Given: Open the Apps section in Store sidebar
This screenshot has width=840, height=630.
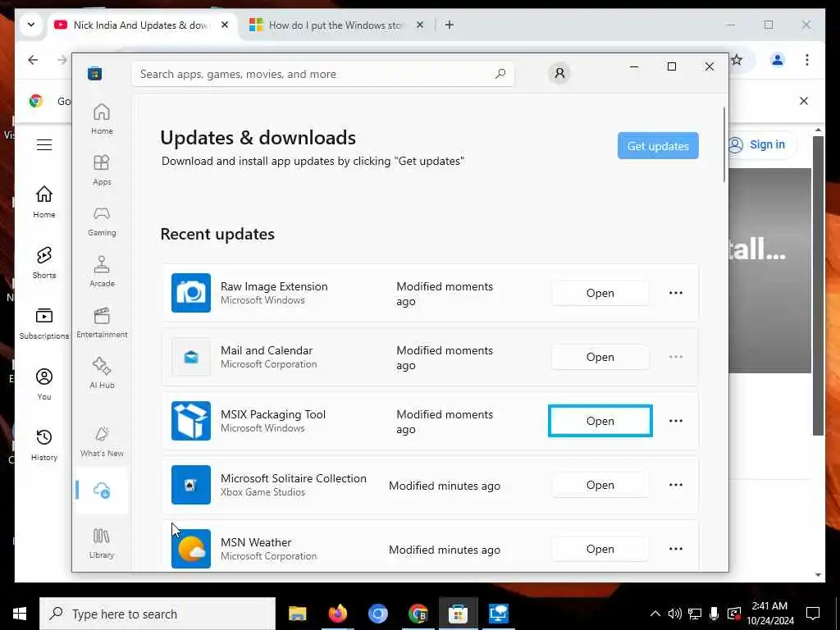Looking at the screenshot, I should click(102, 170).
